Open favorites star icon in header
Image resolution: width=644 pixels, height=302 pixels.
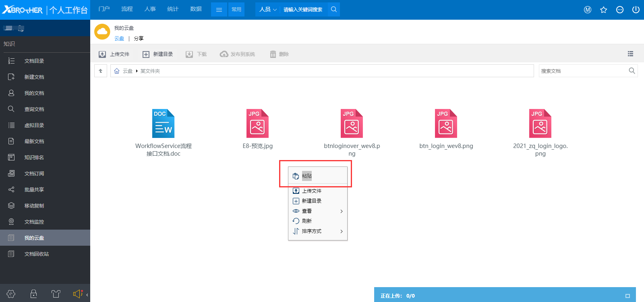603,10
